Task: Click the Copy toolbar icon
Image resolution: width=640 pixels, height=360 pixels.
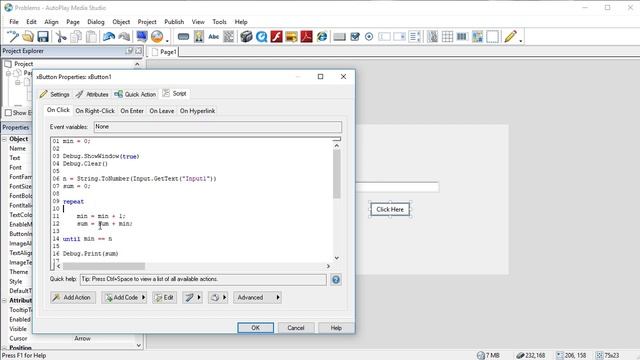Action: tap(76, 37)
